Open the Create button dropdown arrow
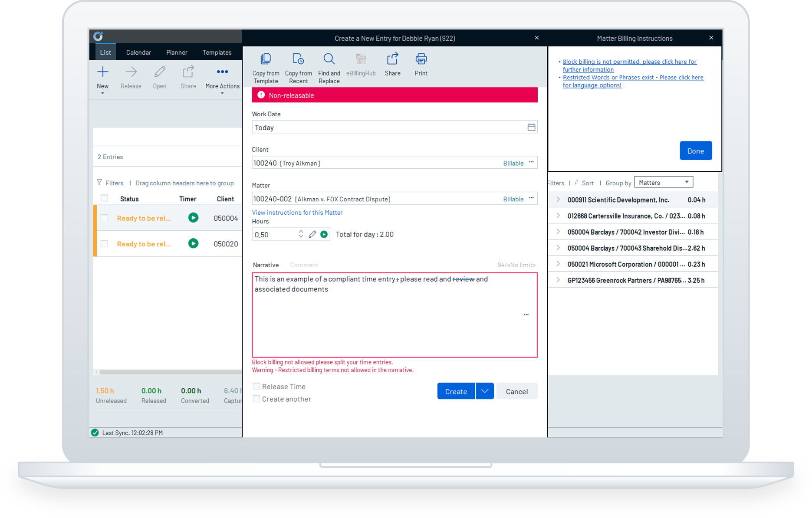 pyautogui.click(x=484, y=391)
